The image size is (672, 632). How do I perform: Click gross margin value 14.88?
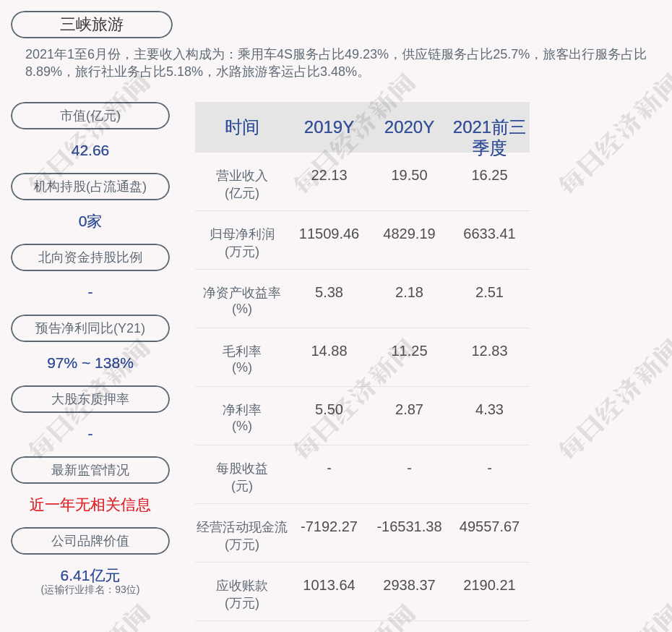[329, 351]
